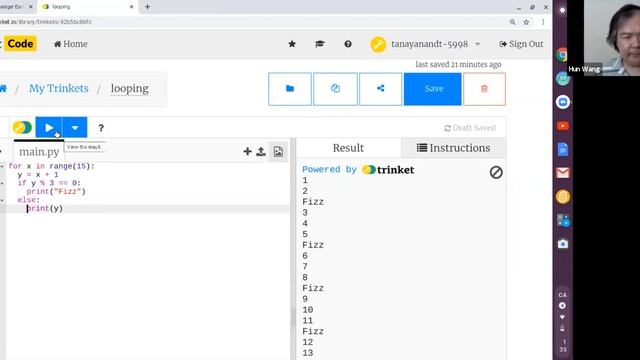Click the looping trinket title

click(x=129, y=89)
